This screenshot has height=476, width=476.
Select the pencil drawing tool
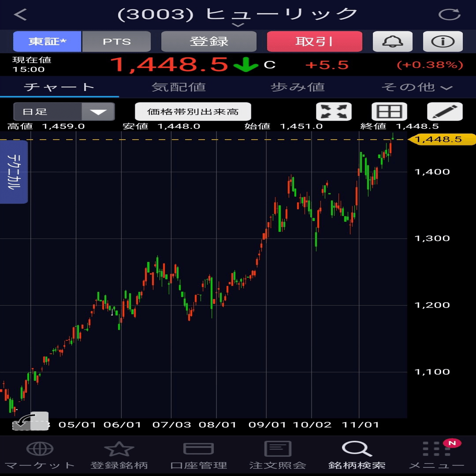(x=445, y=112)
